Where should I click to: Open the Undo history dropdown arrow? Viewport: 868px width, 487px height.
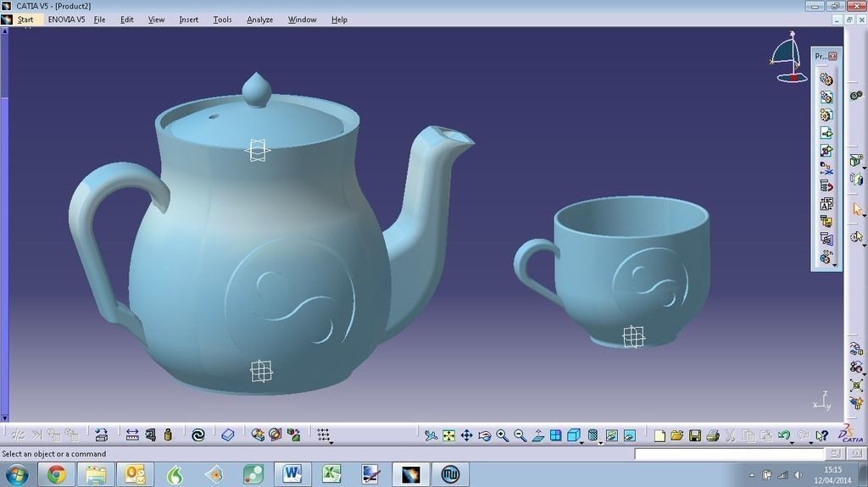click(793, 441)
